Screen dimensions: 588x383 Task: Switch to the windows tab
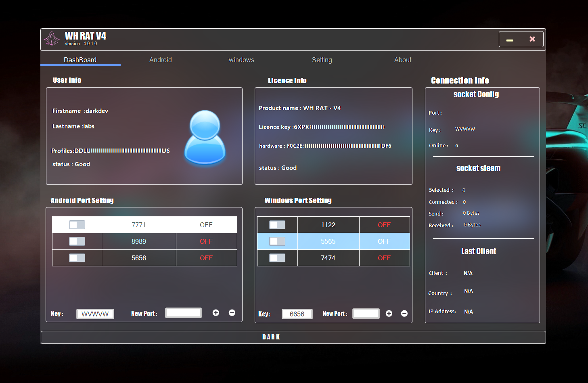click(241, 60)
